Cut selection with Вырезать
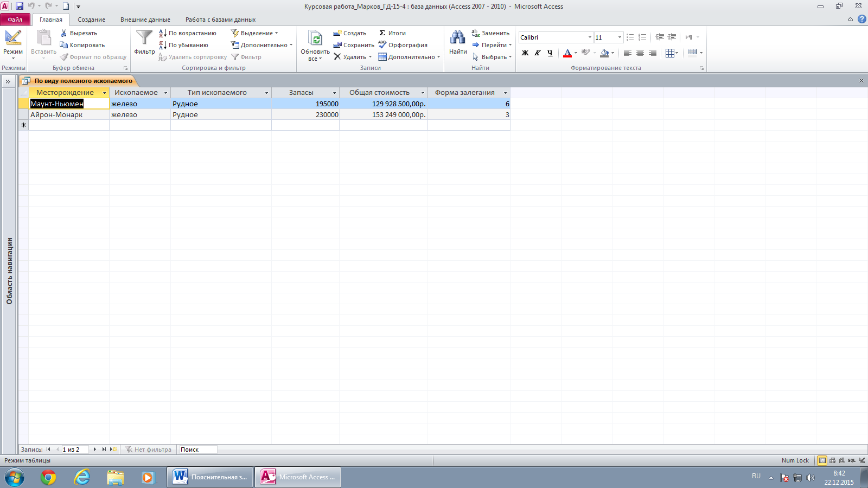The image size is (868, 488). pos(79,33)
